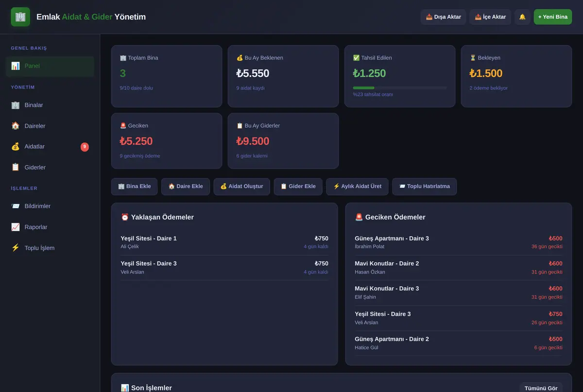Click the Daire Ekle button
This screenshot has height=392, width=583.
(x=186, y=187)
